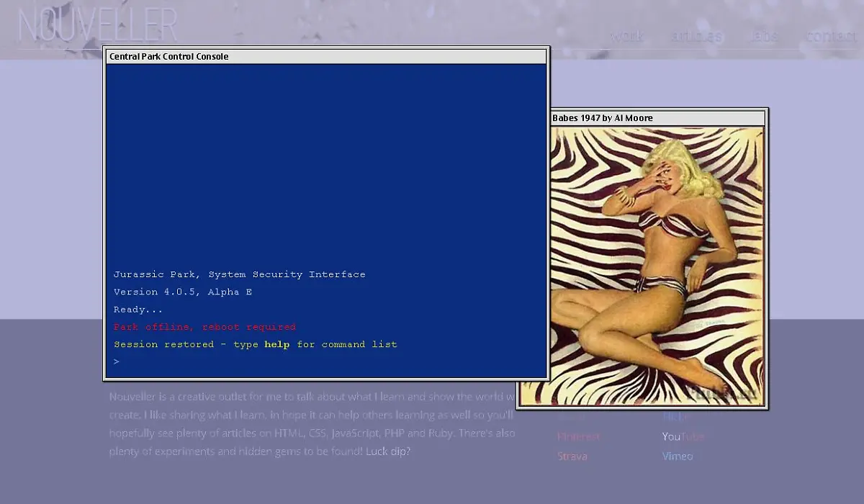The height and width of the screenshot is (504, 864).
Task: Visit the Vimeo social link
Action: point(678,456)
